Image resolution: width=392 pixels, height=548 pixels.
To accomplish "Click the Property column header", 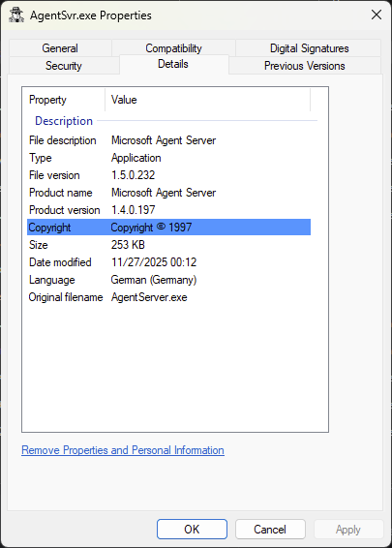I will (64, 100).
